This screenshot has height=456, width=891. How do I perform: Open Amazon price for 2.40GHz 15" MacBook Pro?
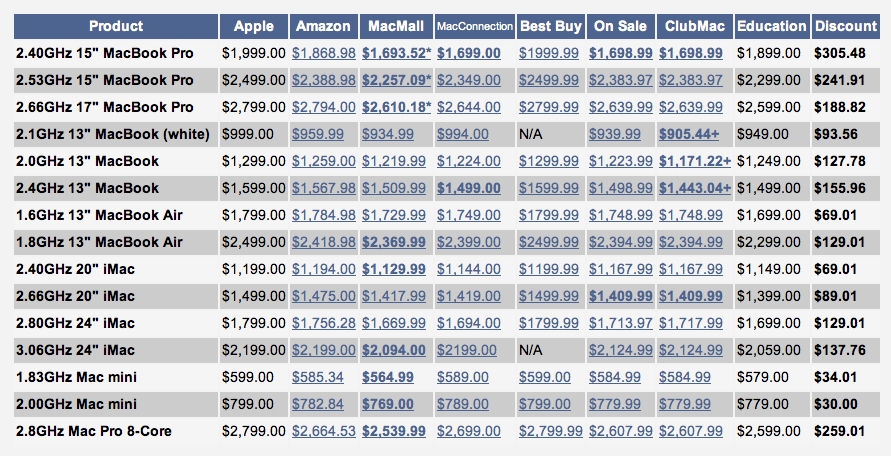(x=324, y=53)
